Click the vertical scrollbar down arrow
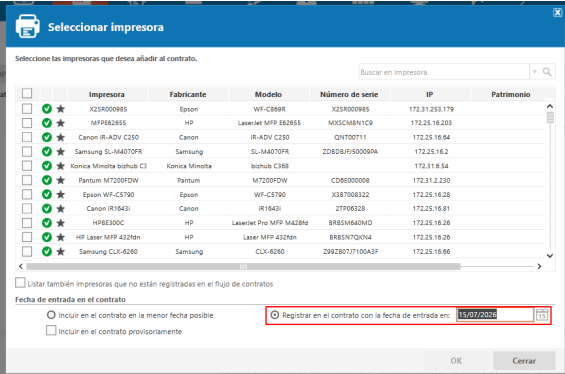 550,256
